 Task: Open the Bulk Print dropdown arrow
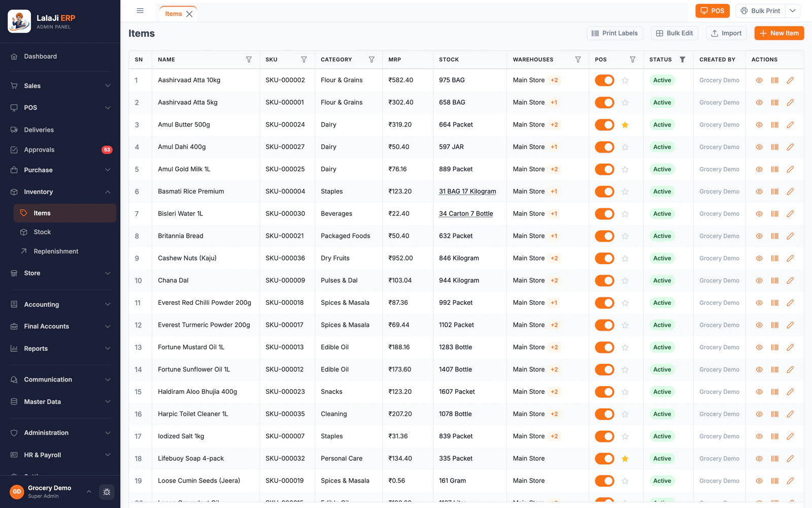[793, 11]
